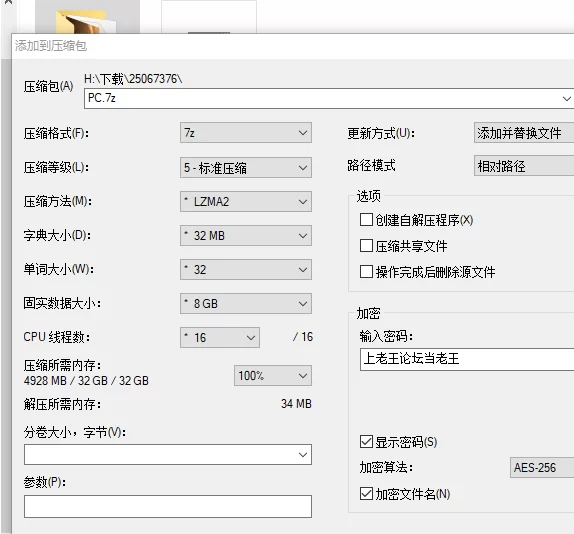Click the 更新方式(U) label
This screenshot has height=534, width=574.
tap(381, 133)
